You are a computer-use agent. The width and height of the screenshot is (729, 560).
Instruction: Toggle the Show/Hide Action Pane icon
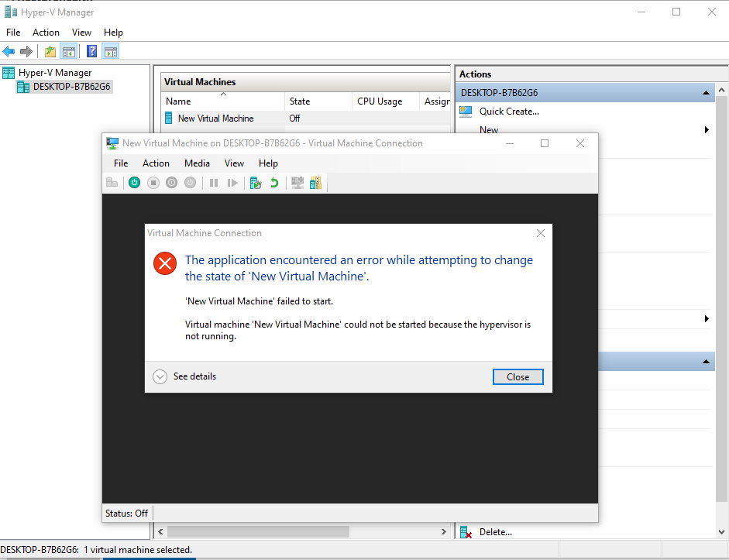(111, 52)
